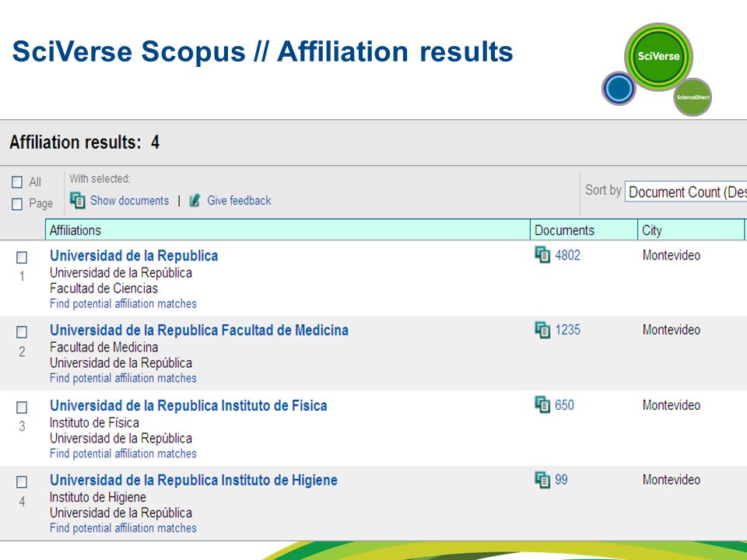Open Universidad de la Republica affiliation link
This screenshot has width=747, height=560.
134,256
